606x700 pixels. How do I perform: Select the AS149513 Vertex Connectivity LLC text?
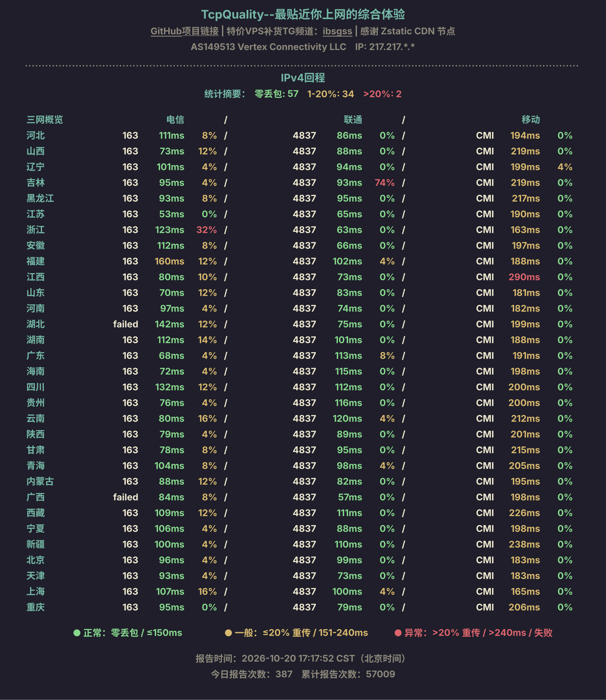click(x=268, y=47)
